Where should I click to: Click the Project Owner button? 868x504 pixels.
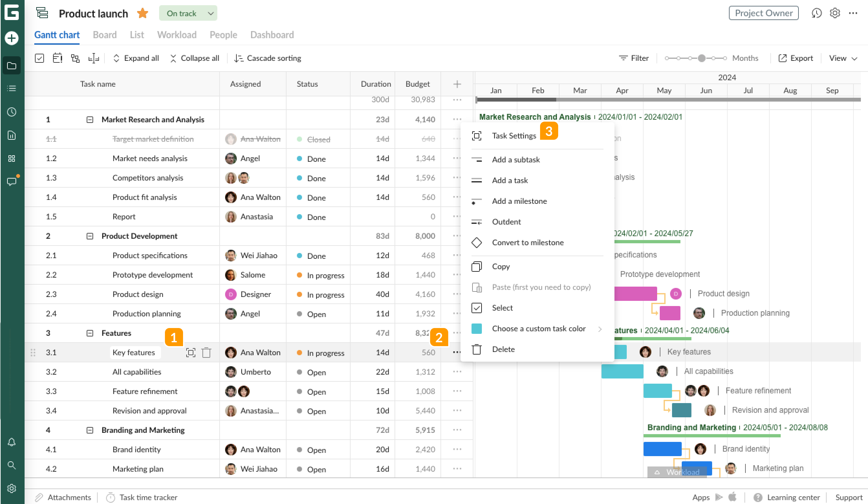(764, 13)
